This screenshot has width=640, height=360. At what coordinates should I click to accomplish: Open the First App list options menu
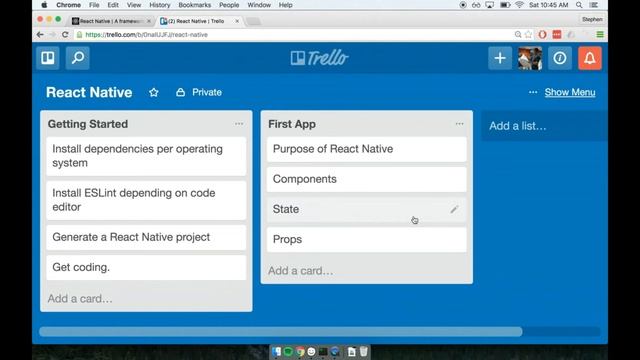click(x=459, y=124)
